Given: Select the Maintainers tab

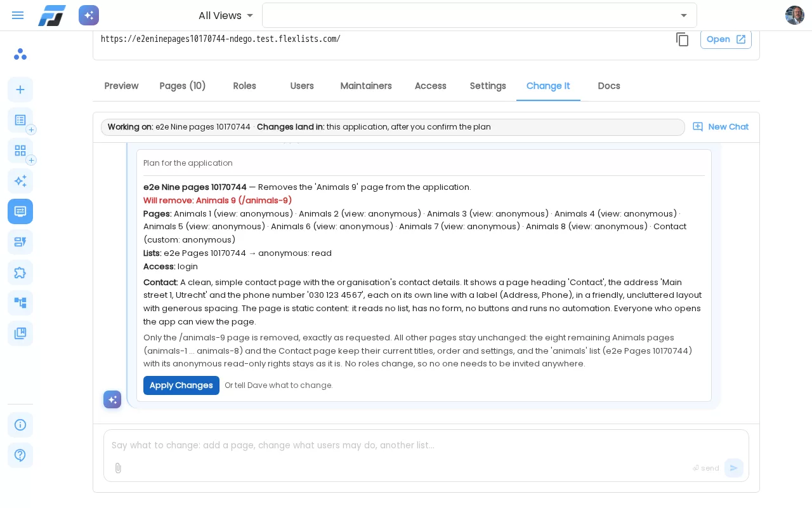Looking at the screenshot, I should point(366,86).
